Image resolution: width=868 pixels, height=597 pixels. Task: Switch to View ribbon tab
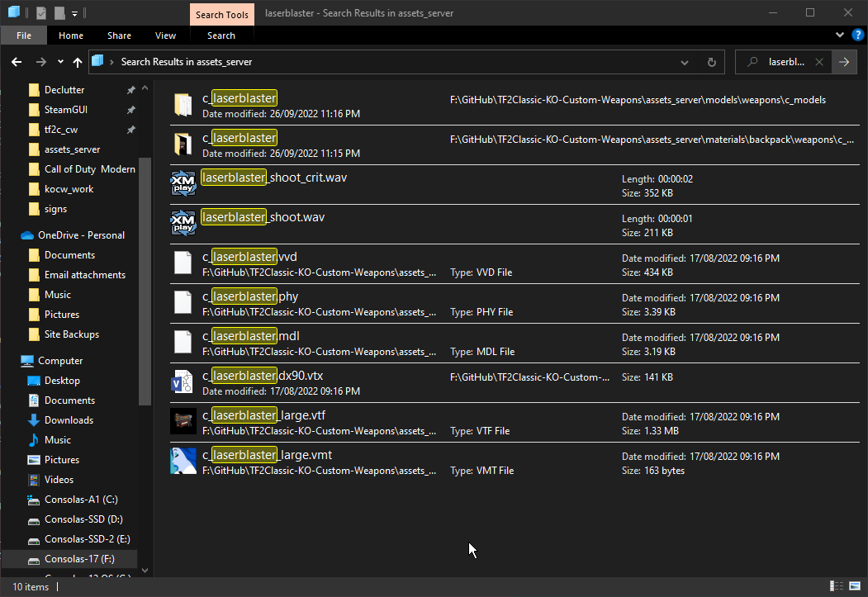165,36
